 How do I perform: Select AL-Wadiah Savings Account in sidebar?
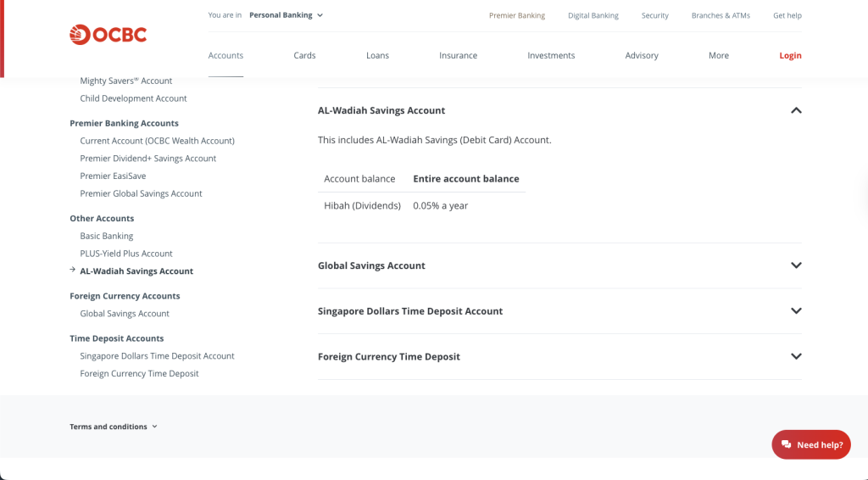point(136,271)
